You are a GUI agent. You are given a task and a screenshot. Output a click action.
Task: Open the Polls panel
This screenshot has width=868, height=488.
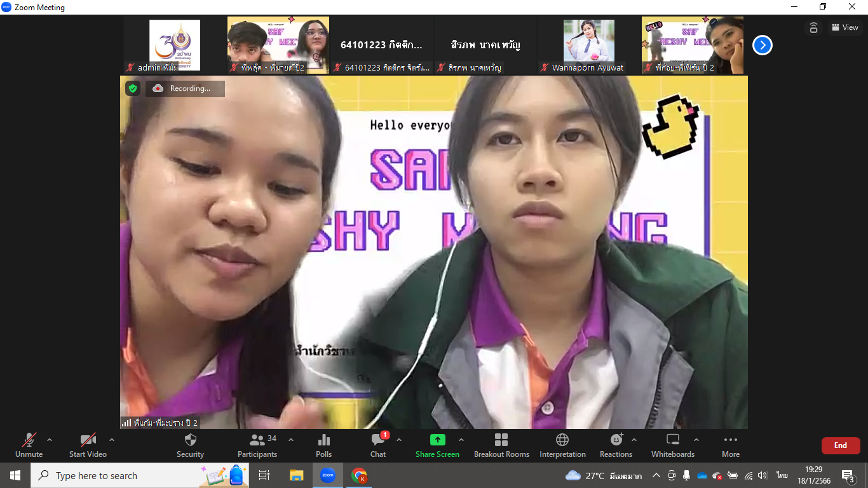(323, 445)
